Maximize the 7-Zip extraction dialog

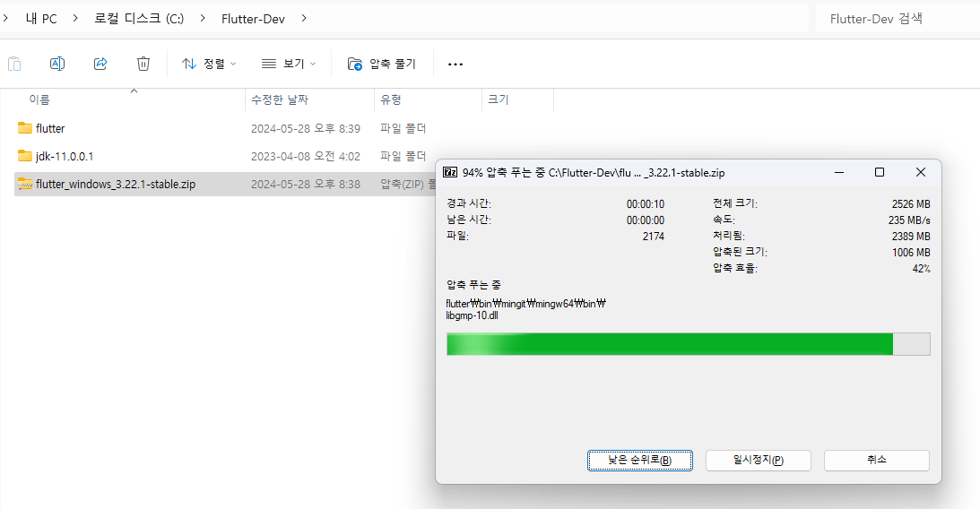point(880,172)
